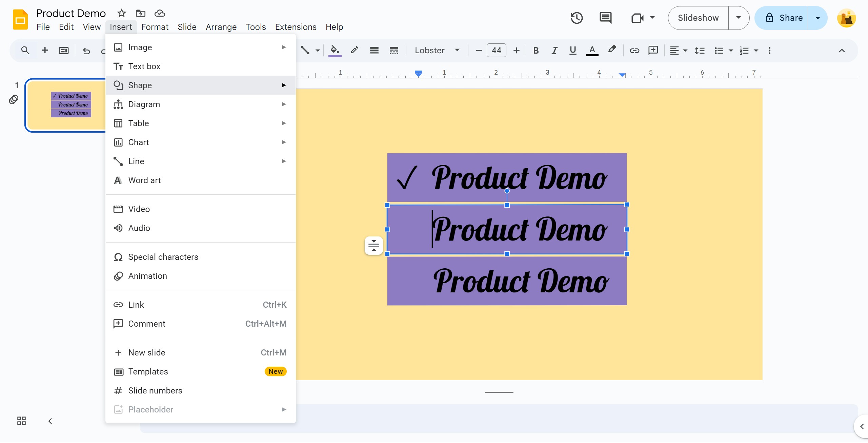Open the Google account avatar

846,18
